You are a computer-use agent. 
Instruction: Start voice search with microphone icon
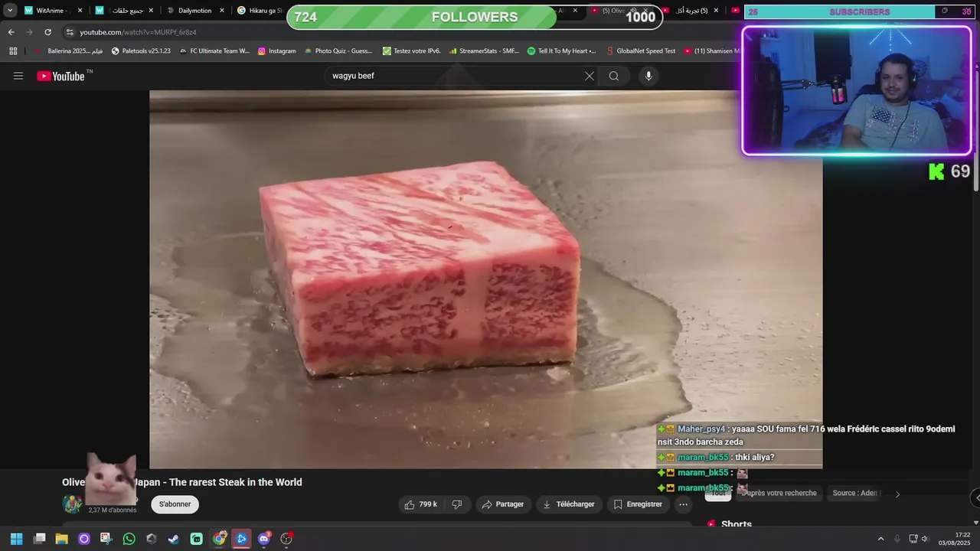click(x=648, y=76)
